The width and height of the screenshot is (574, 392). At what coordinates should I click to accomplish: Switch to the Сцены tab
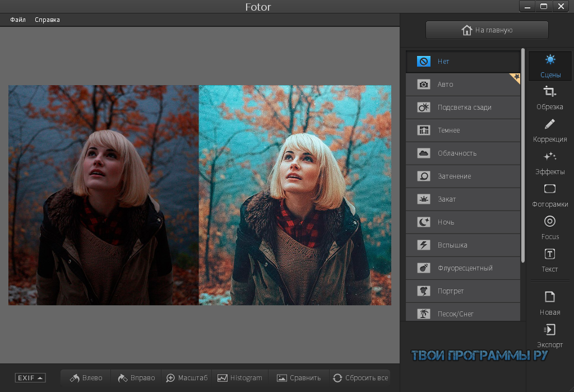point(550,66)
